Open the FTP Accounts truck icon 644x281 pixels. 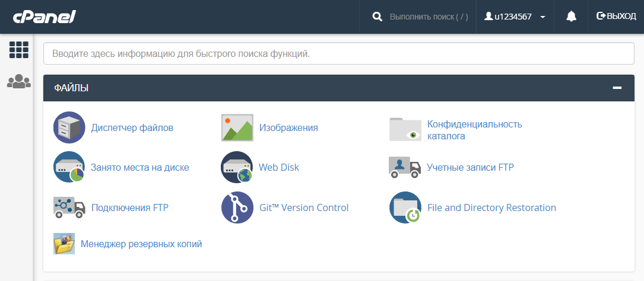tap(405, 167)
